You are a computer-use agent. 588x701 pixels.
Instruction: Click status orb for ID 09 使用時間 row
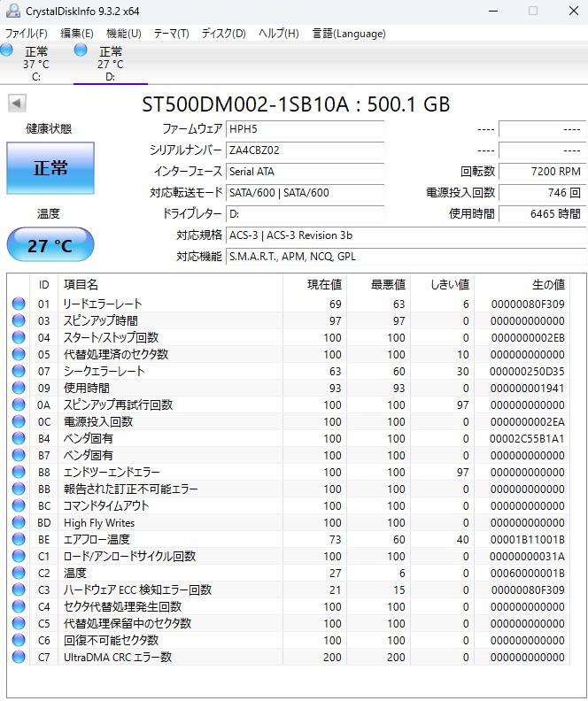tap(19, 388)
